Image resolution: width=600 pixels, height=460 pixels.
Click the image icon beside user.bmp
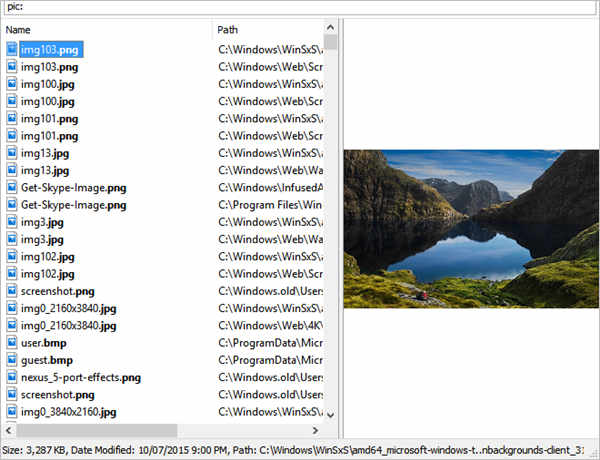coord(12,343)
